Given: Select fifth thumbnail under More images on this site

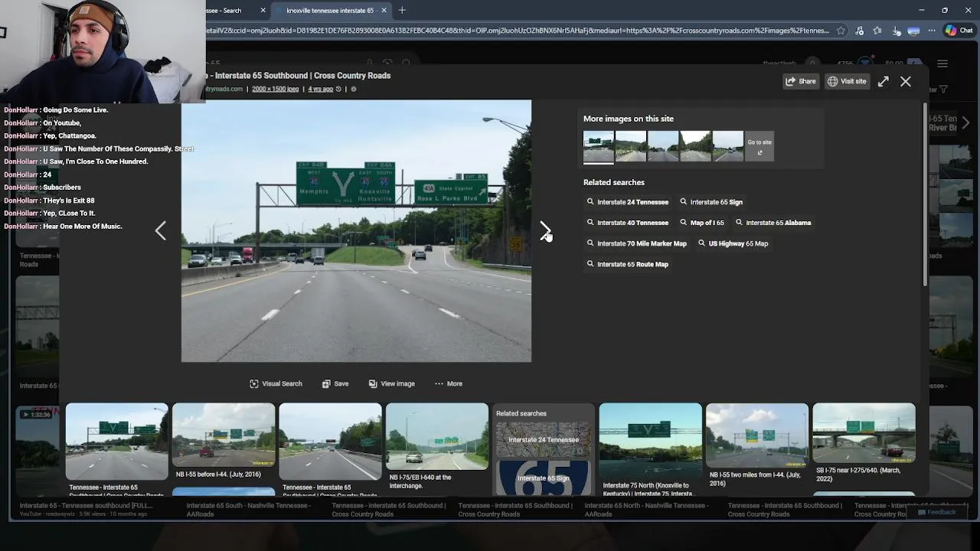Looking at the screenshot, I should pos(728,146).
